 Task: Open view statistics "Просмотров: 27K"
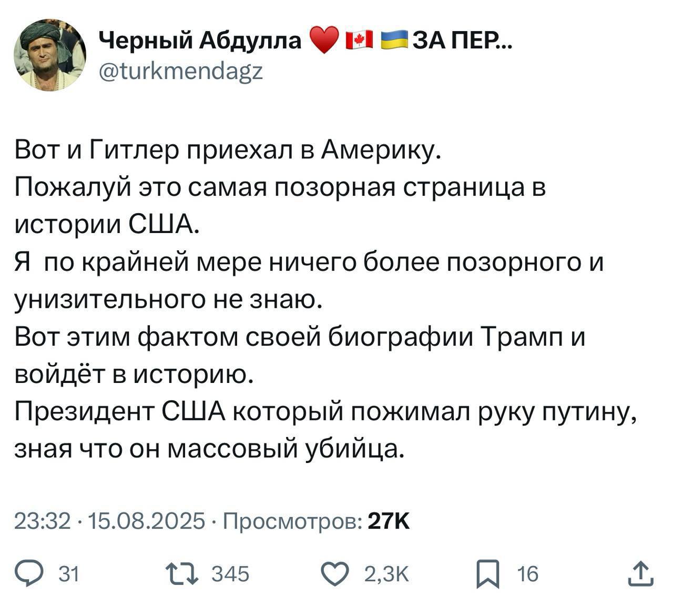(x=317, y=521)
